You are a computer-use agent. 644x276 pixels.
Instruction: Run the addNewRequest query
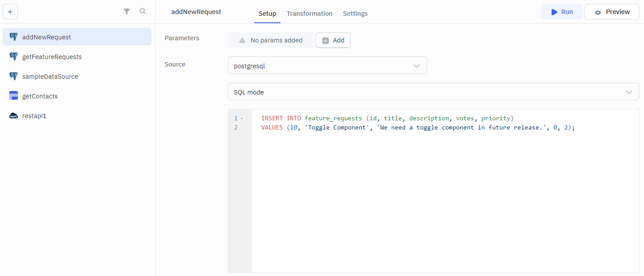point(561,12)
